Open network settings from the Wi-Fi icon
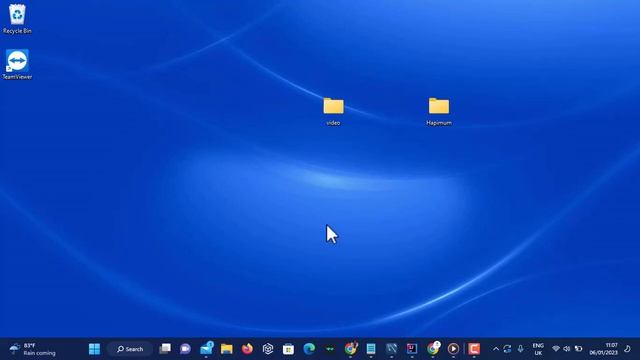This screenshot has height=360, width=640. (556, 349)
